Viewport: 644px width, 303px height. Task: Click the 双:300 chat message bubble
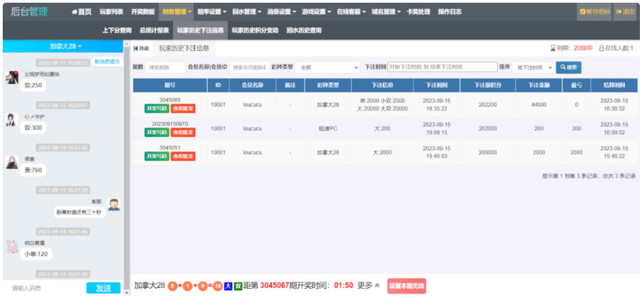33,128
